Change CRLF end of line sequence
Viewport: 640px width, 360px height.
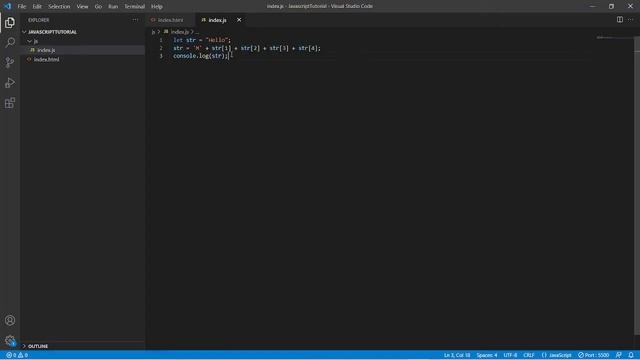529,355
